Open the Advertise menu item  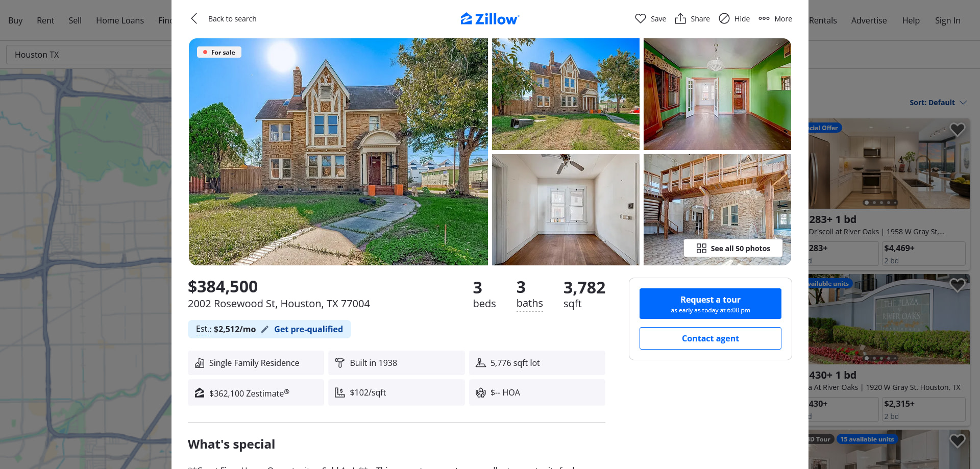[869, 20]
